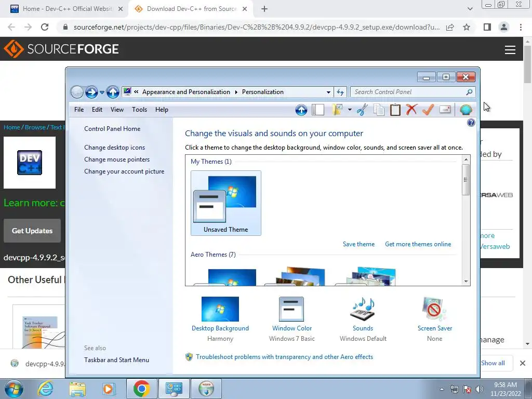Image resolution: width=532 pixels, height=399 pixels.
Task: Click Troubleshoot problems with transparency link
Action: 284,357
